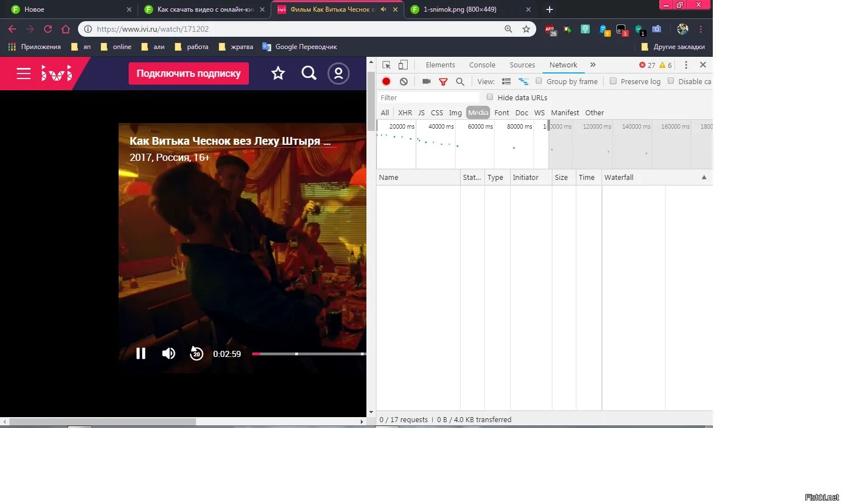This screenshot has height=504, width=842.
Task: Focus the network Filter text field
Action: click(x=428, y=97)
